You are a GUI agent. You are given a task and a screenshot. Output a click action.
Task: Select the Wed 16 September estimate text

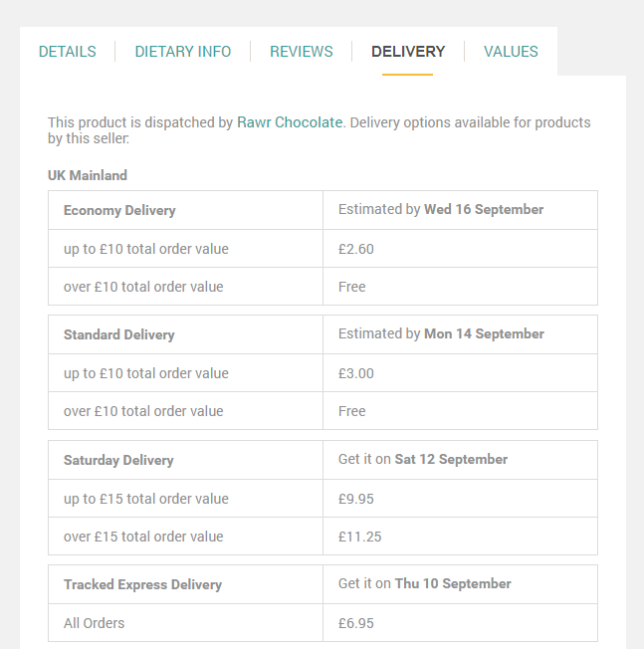click(x=484, y=209)
